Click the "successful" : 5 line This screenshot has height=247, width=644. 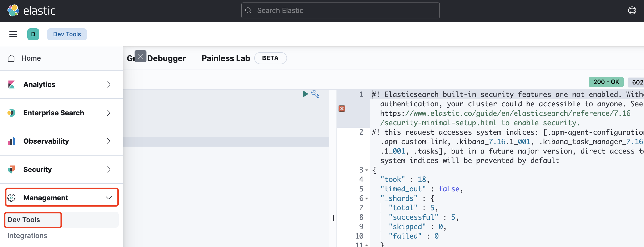pos(424,217)
